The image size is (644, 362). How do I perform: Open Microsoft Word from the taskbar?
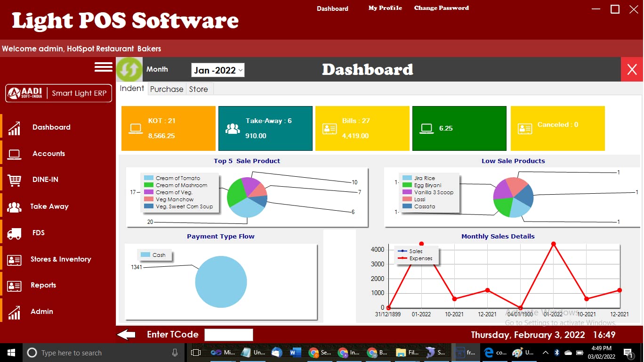pyautogui.click(x=296, y=353)
